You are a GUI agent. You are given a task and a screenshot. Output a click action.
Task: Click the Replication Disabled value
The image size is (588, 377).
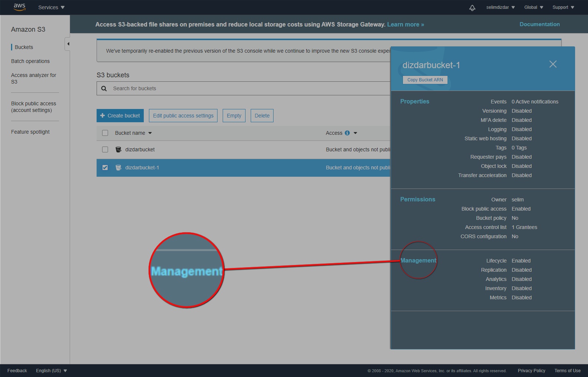click(x=522, y=270)
